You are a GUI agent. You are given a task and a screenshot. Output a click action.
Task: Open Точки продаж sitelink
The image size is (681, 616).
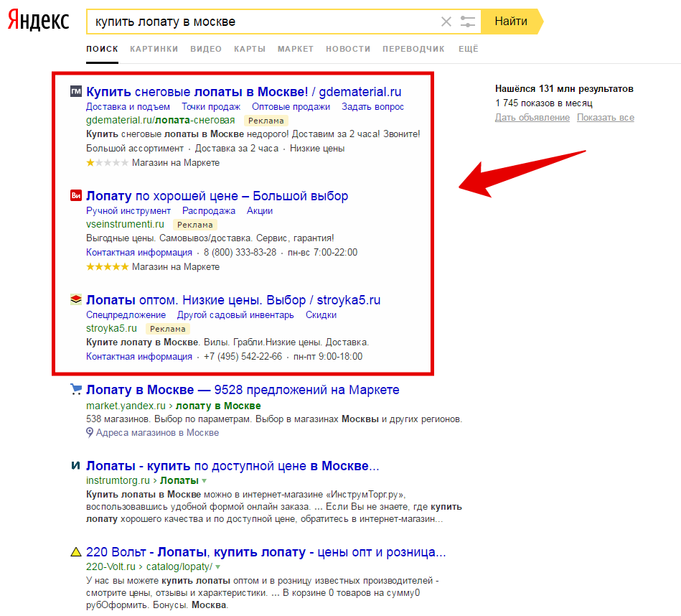pos(211,106)
